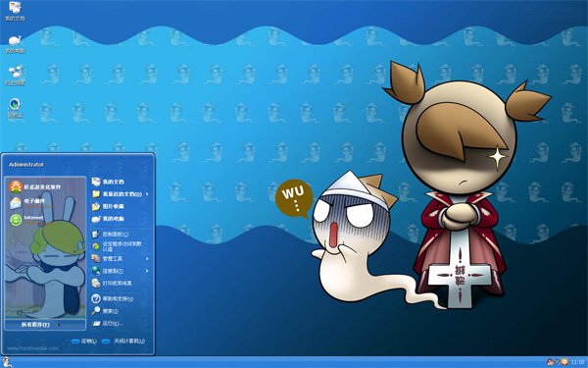Open 搜索 from the Start menu
This screenshot has width=588, height=368.
(x=106, y=311)
